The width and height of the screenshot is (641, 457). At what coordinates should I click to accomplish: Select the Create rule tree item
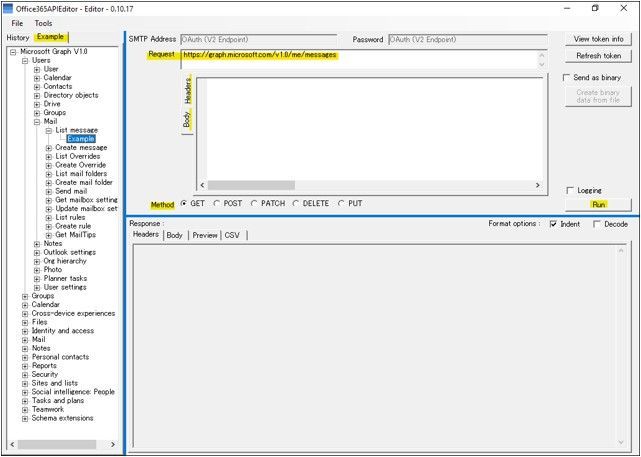[73, 226]
